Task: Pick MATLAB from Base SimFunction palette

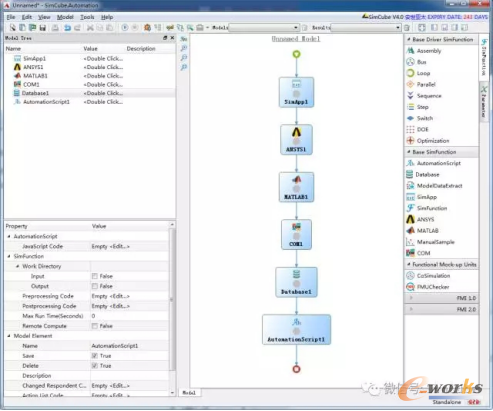Action: coord(422,231)
